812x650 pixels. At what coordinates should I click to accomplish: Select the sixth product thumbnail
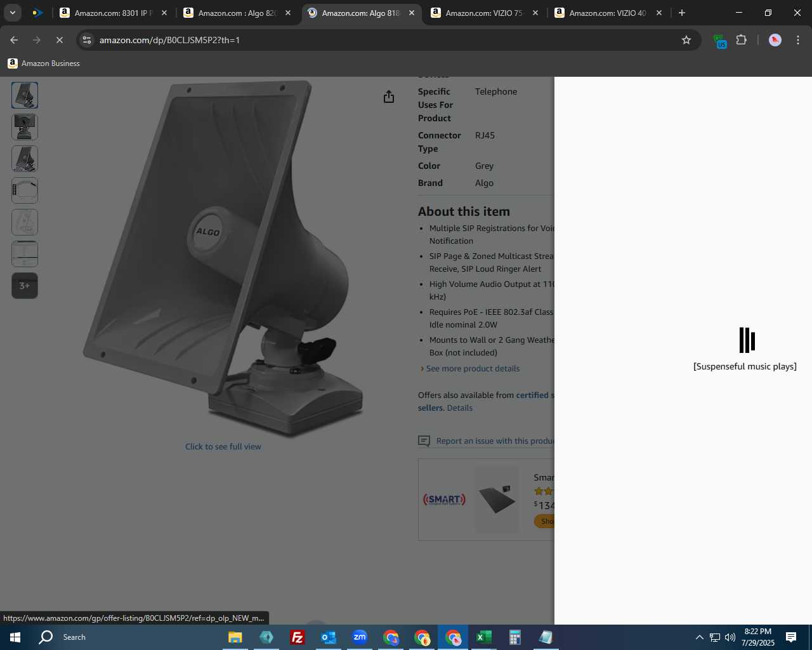click(x=25, y=254)
